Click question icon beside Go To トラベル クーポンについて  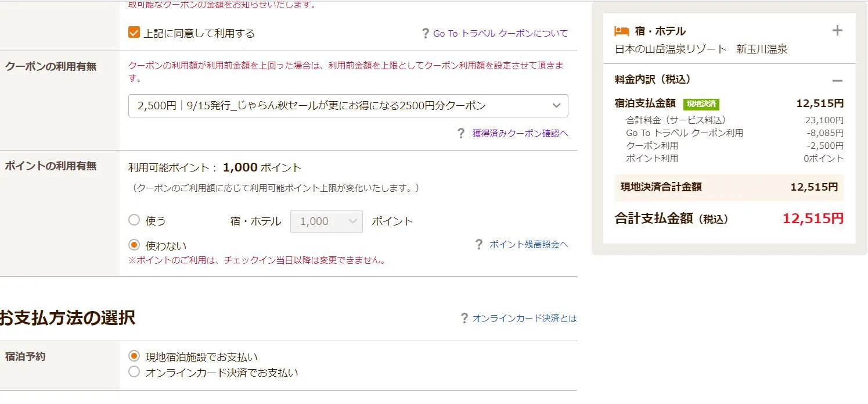point(426,34)
